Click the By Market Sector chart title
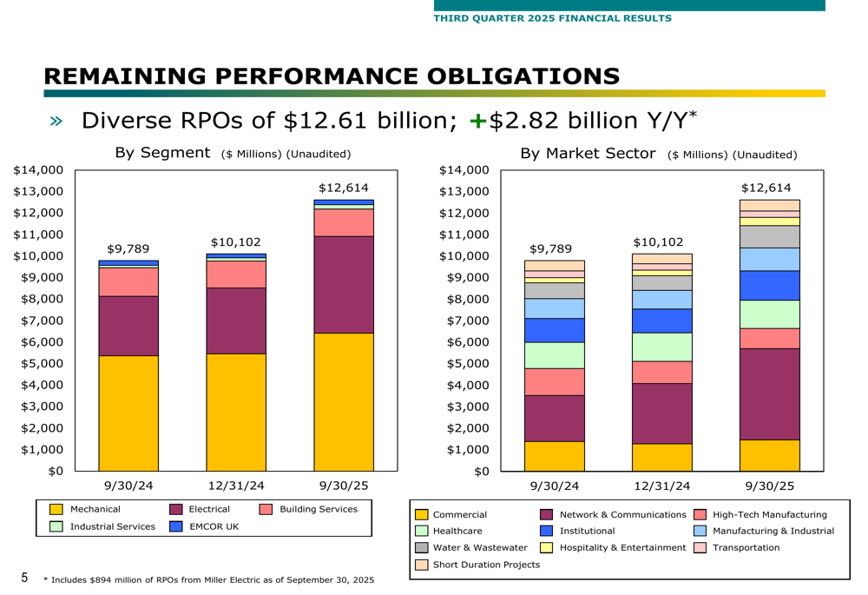 click(587, 154)
